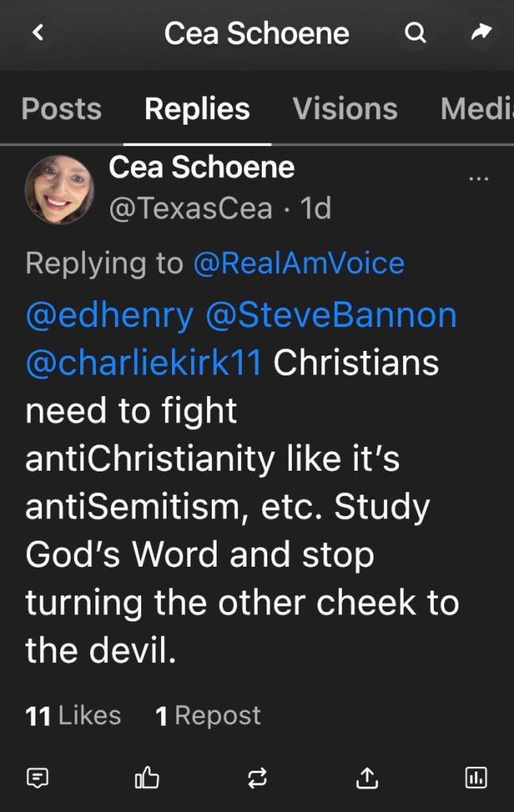Switch to the Posts tab

point(61,109)
